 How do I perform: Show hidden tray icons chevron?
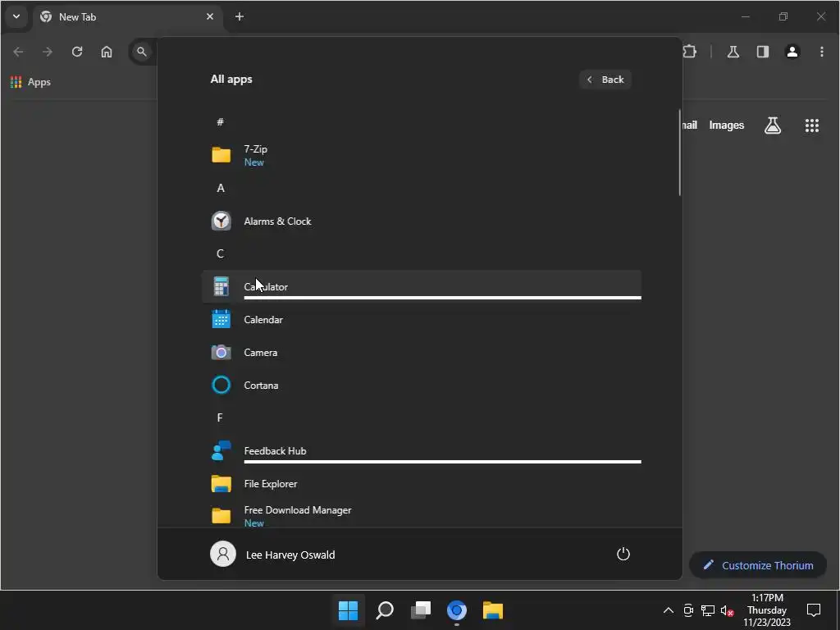point(668,610)
